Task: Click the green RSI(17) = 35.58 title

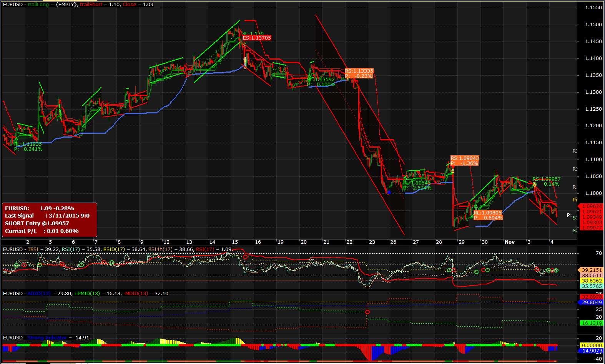Action: tap(81, 249)
